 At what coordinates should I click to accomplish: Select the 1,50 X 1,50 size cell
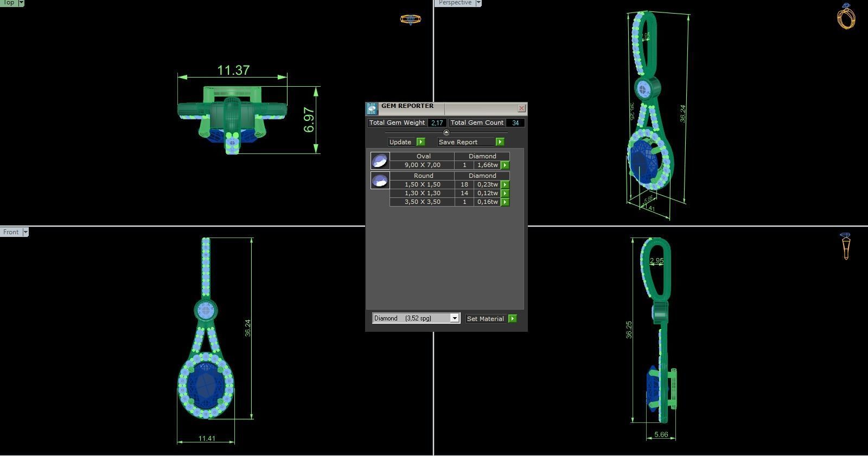point(422,184)
